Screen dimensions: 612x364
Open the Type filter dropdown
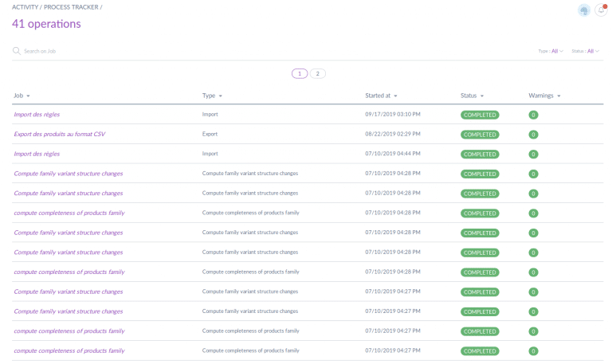point(551,51)
